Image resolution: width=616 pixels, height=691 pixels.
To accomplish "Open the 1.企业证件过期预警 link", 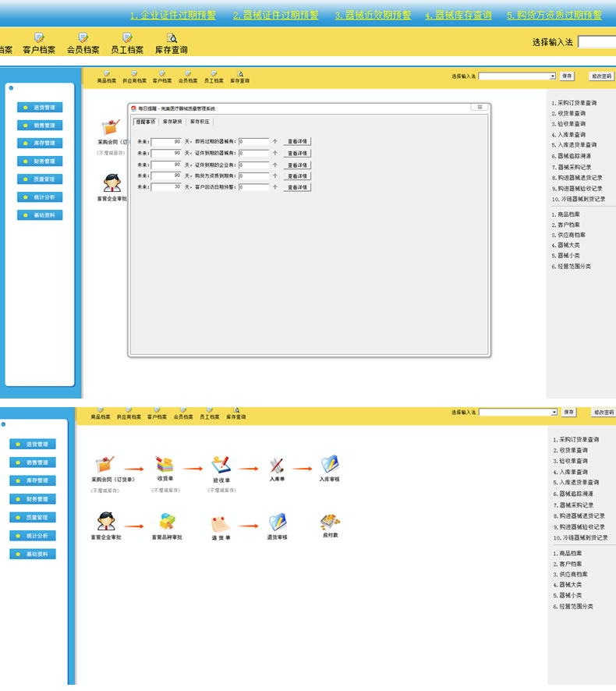I will [x=172, y=15].
